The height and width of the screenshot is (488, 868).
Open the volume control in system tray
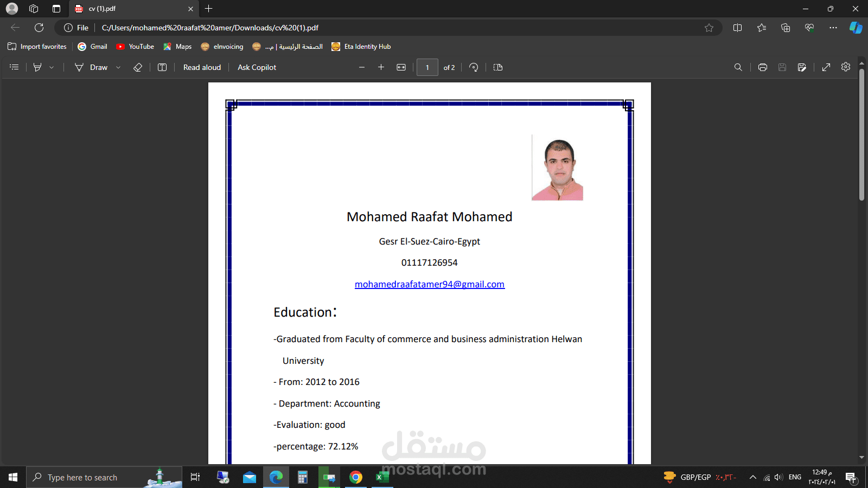coord(779,477)
